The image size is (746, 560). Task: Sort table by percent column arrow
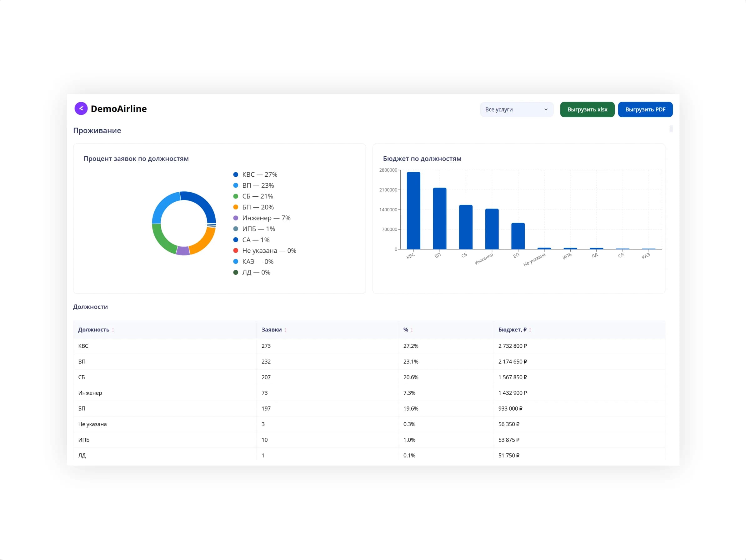point(412,330)
